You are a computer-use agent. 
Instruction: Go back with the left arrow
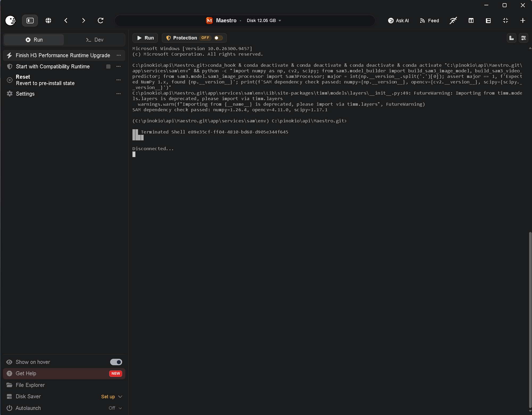[66, 20]
